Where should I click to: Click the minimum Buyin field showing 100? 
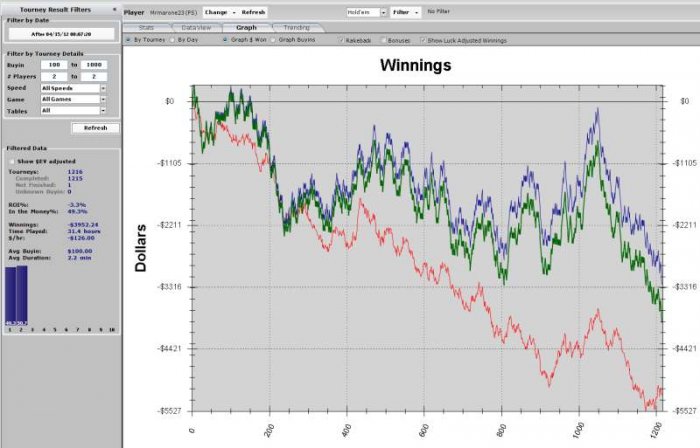point(54,65)
